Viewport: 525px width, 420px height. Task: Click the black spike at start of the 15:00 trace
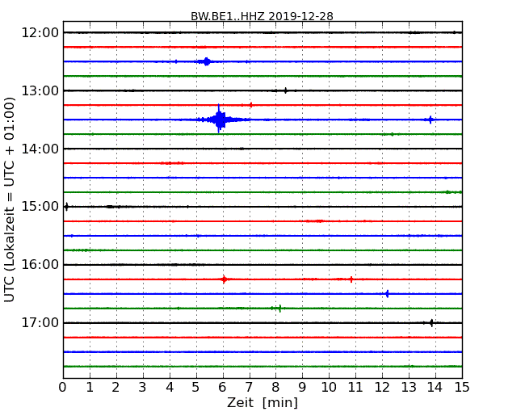pyautogui.click(x=66, y=207)
